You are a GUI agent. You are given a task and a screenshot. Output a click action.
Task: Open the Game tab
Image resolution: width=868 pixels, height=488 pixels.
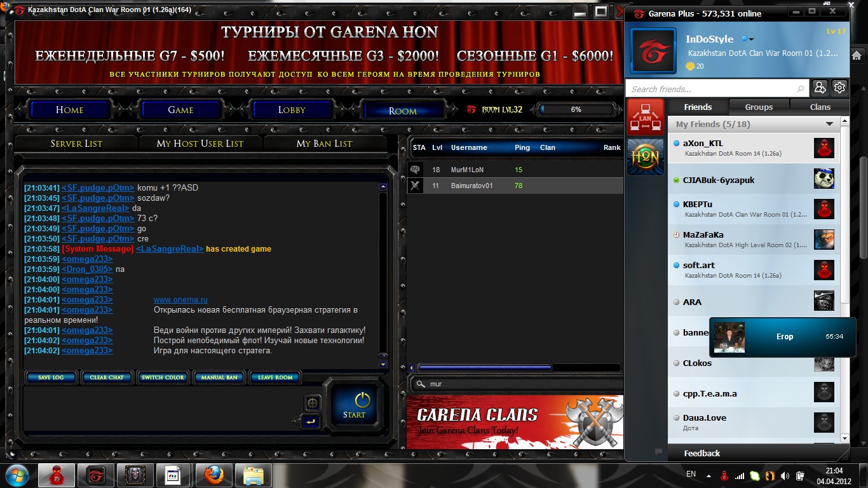click(180, 110)
